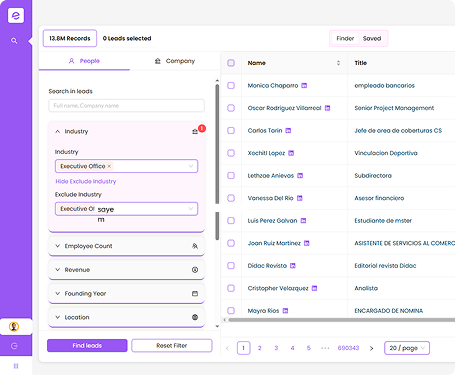Remove Executive Office tag from Industry
This screenshot has width=455, height=375.
(109, 166)
